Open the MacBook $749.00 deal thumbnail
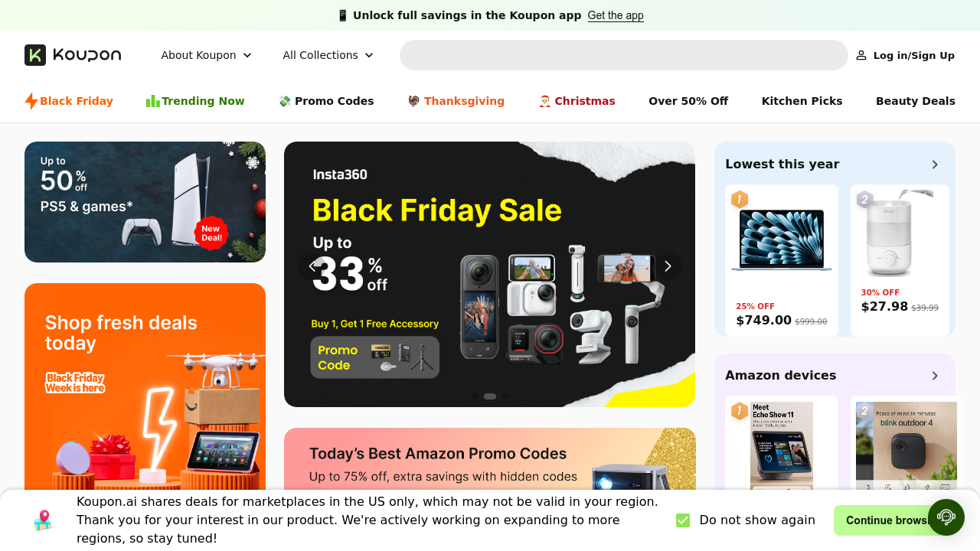980x551 pixels. [782, 240]
